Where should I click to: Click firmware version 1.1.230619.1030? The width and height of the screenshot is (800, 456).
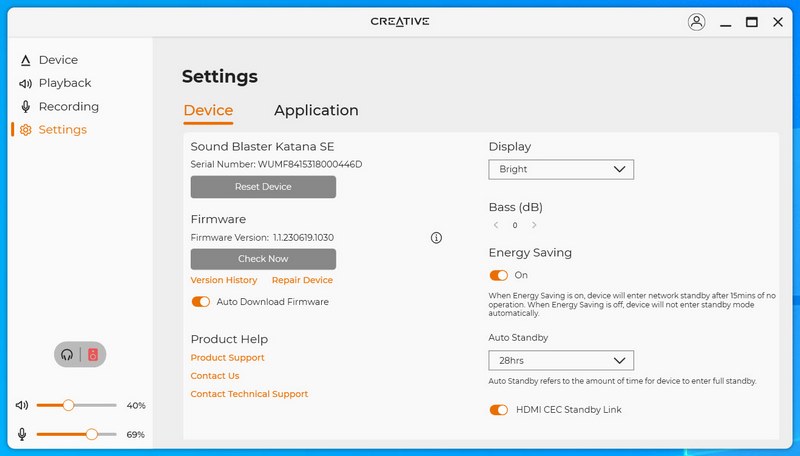(303, 238)
